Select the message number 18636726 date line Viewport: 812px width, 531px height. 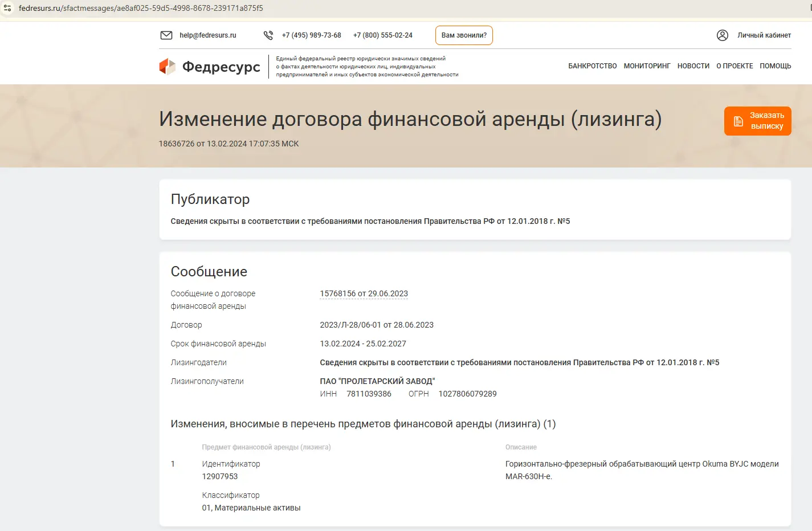(x=229, y=144)
